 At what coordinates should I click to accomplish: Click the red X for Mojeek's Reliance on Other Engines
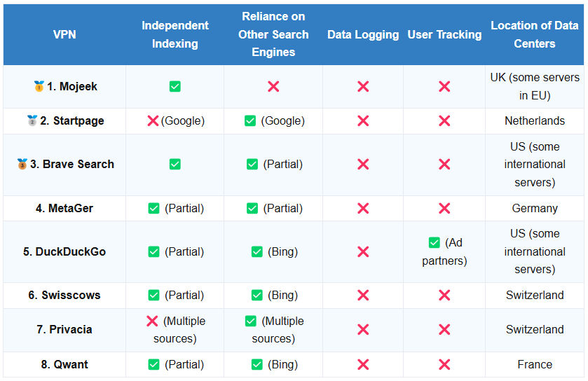[x=273, y=87]
